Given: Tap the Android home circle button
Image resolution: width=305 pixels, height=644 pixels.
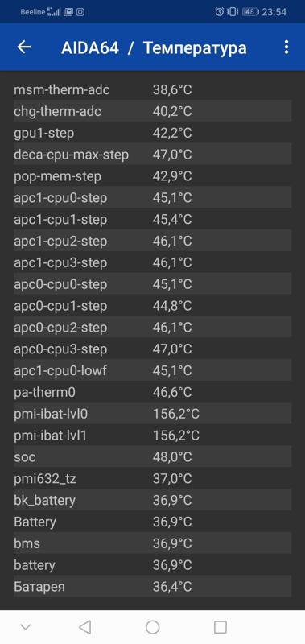Looking at the screenshot, I should tap(153, 627).
